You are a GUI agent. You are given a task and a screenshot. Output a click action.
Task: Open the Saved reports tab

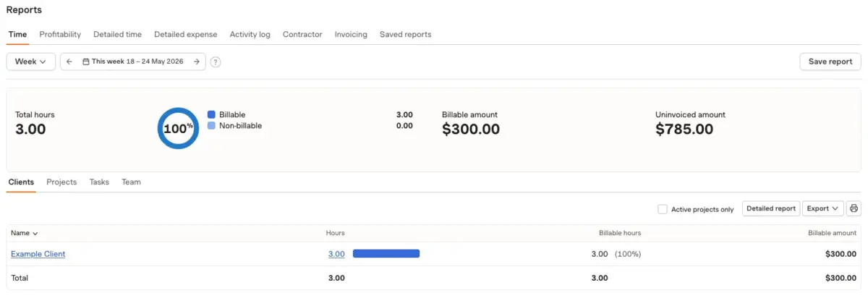pos(406,34)
